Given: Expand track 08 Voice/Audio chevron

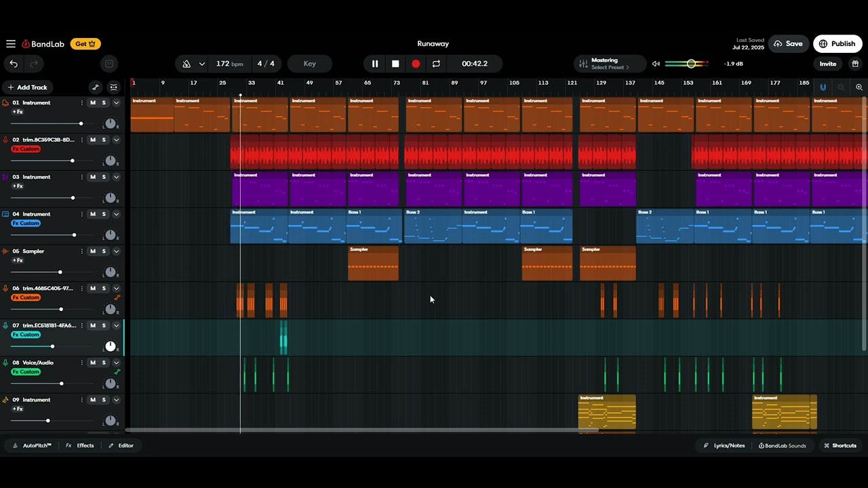Looking at the screenshot, I should pyautogui.click(x=116, y=363).
